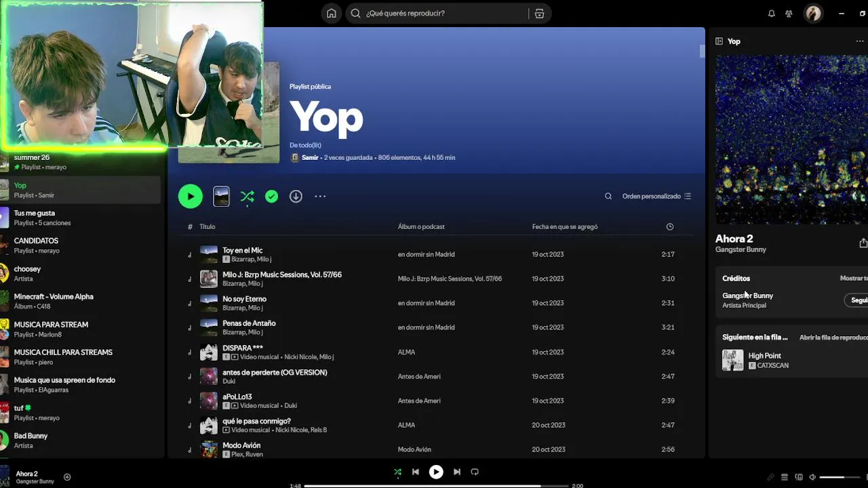Viewport: 868px width, 488px height.
Task: Select the track Penas de Antaño
Action: tap(249, 323)
